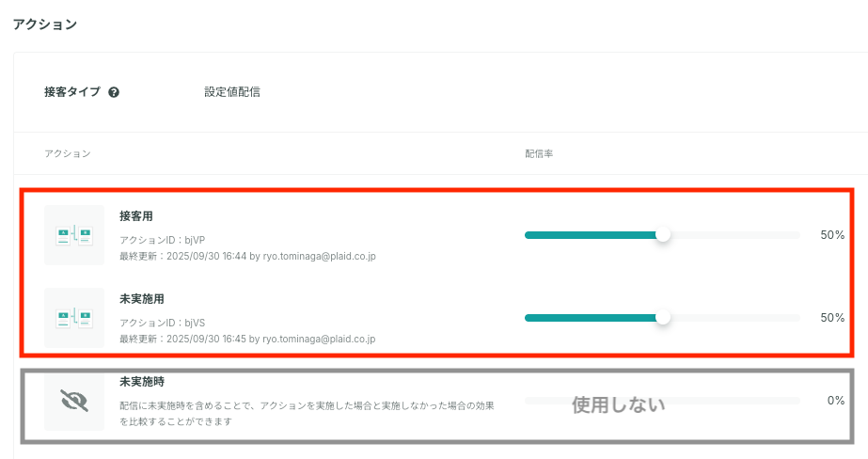Click the 50% value for 接客用

[832, 235]
